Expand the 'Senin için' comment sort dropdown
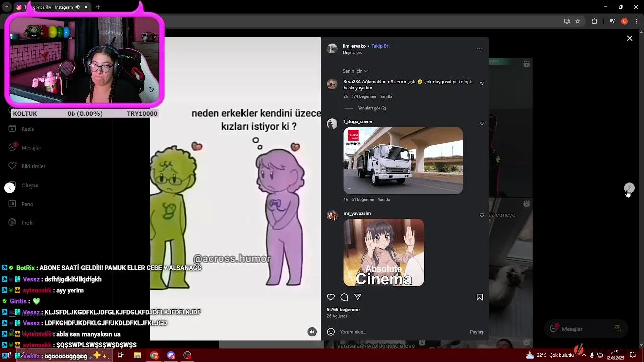Screen dimensions: 644x362 tap(355, 71)
